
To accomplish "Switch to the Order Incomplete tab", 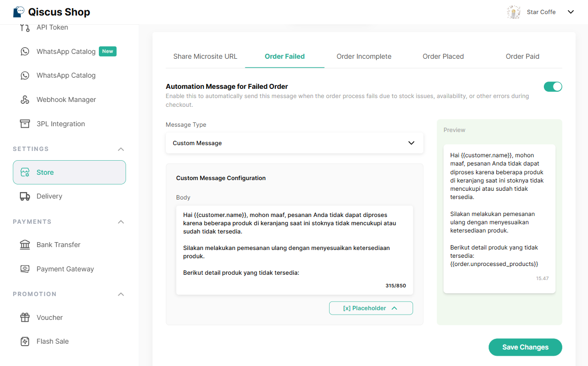I will 364,56.
